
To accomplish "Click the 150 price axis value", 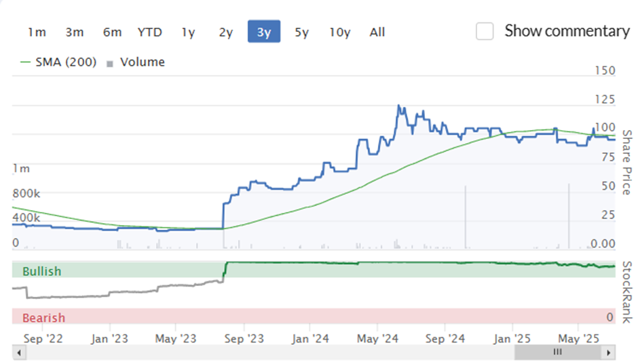I will pyautogui.click(x=605, y=70).
